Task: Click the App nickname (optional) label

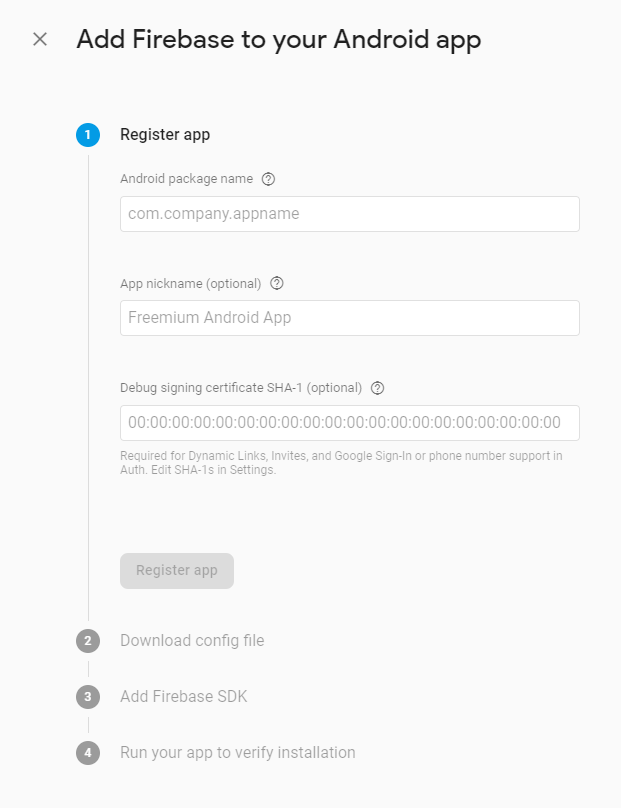Action: [x=191, y=283]
